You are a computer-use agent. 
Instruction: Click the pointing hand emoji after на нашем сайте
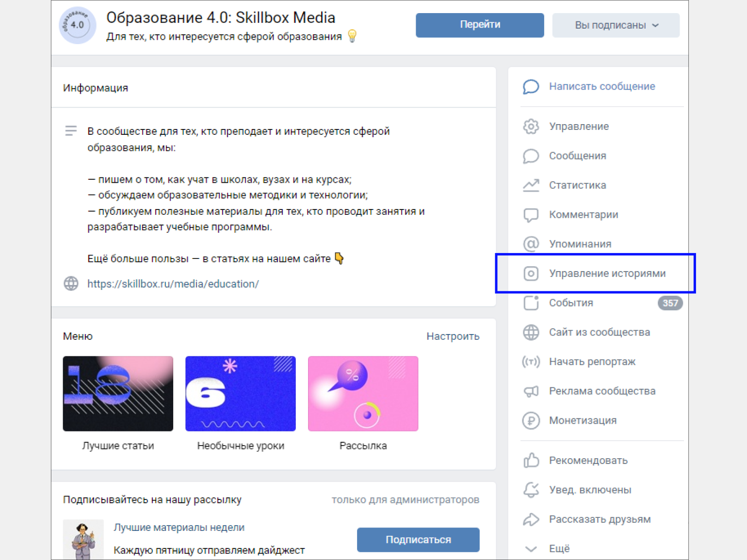(x=339, y=258)
